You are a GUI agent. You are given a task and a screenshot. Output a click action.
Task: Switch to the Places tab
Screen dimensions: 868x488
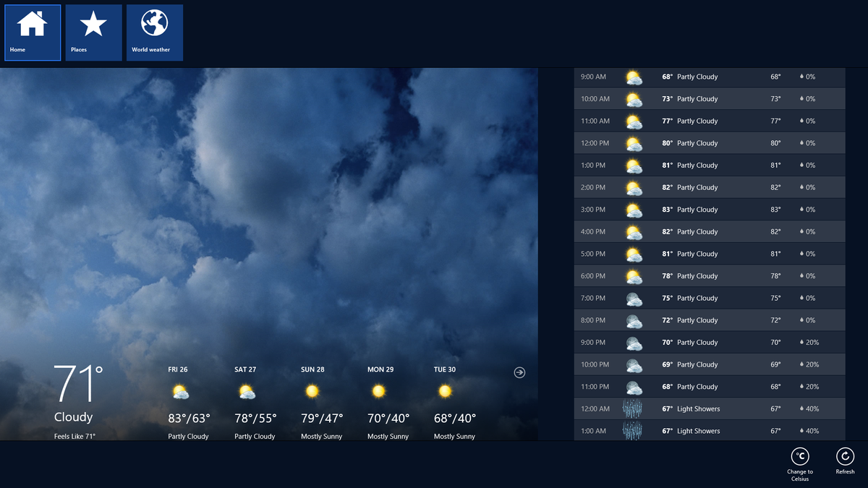click(93, 32)
